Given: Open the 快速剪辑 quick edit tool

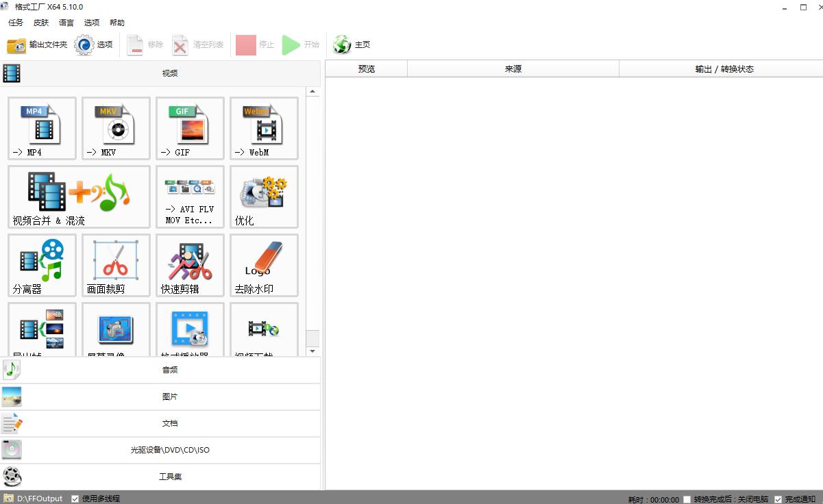Looking at the screenshot, I should coord(190,265).
